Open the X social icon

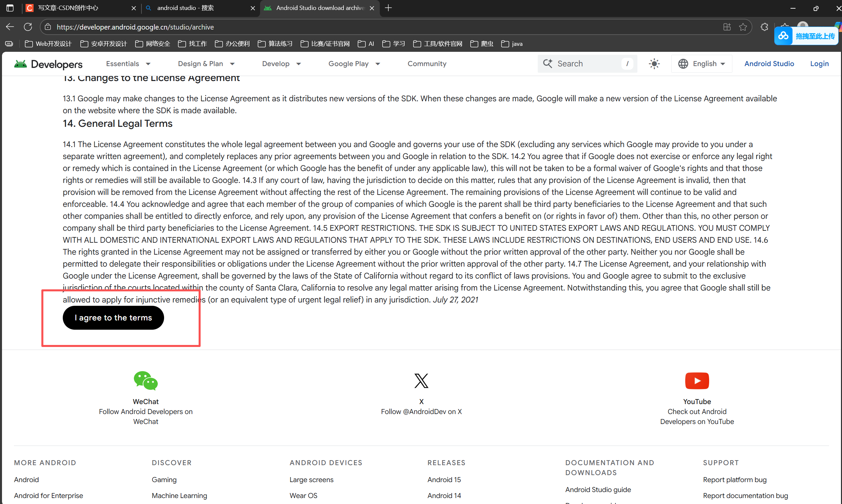pos(421,381)
